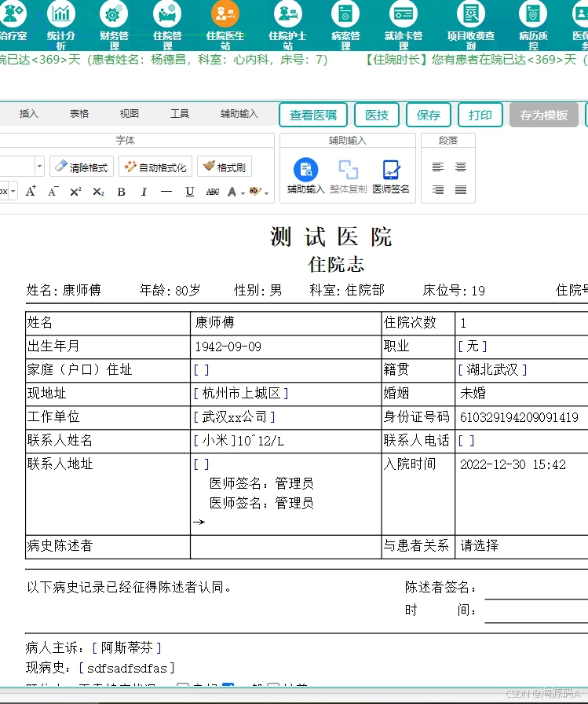Image resolution: width=588 pixels, height=704 pixels.
Task: Center align the paragraph
Action: point(461,167)
